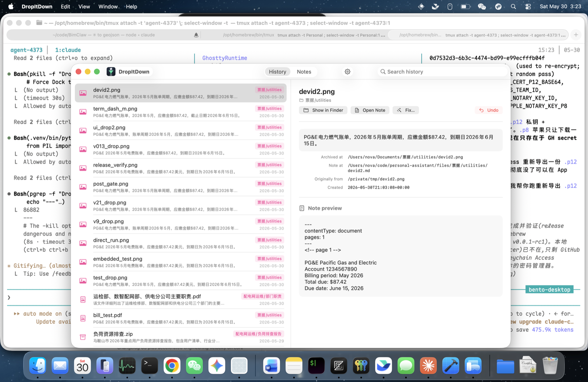The height and width of the screenshot is (382, 588).
Task: Switch to the Notes tab
Action: (x=304, y=72)
